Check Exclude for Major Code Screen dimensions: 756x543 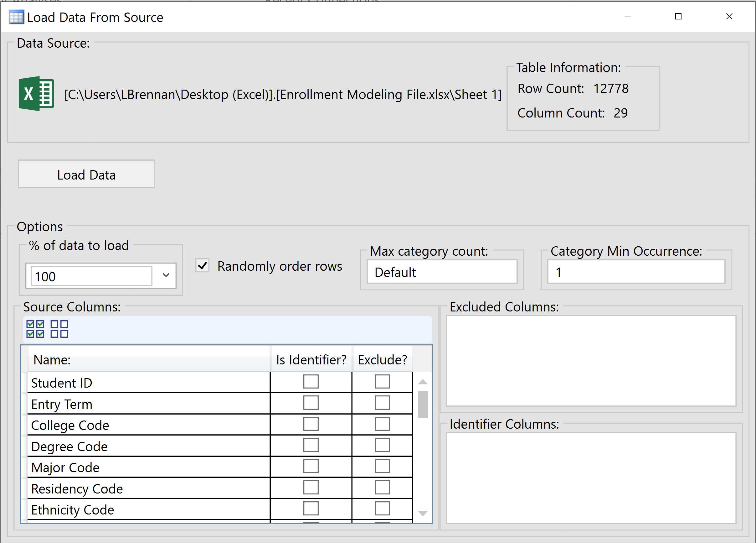coord(382,466)
